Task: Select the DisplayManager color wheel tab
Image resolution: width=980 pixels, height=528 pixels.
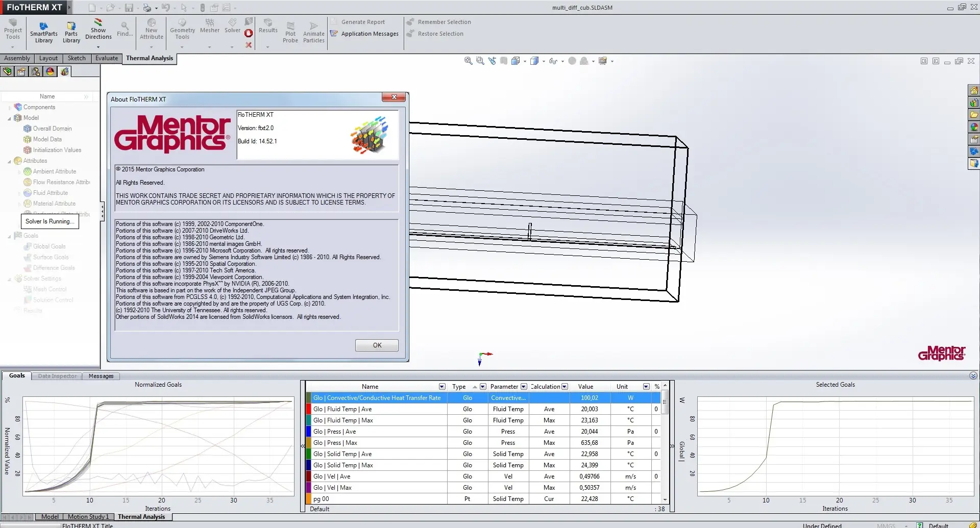Action: [x=50, y=71]
